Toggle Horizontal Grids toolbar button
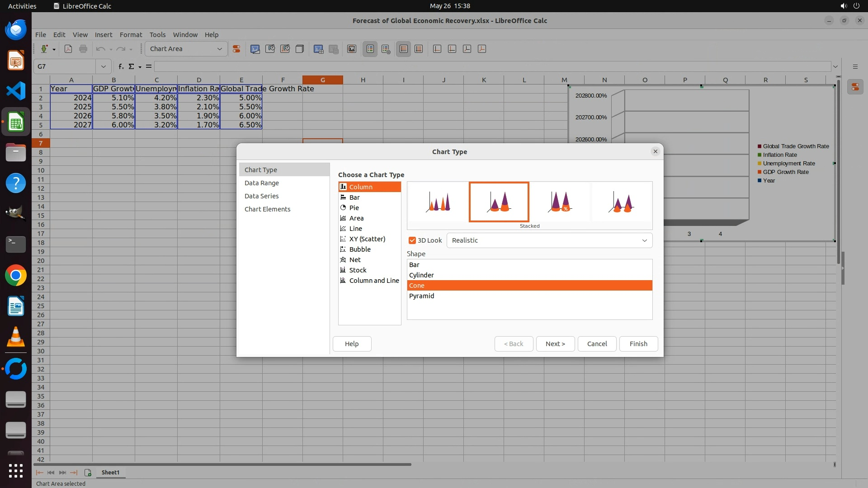The image size is (868, 488). coord(403,49)
